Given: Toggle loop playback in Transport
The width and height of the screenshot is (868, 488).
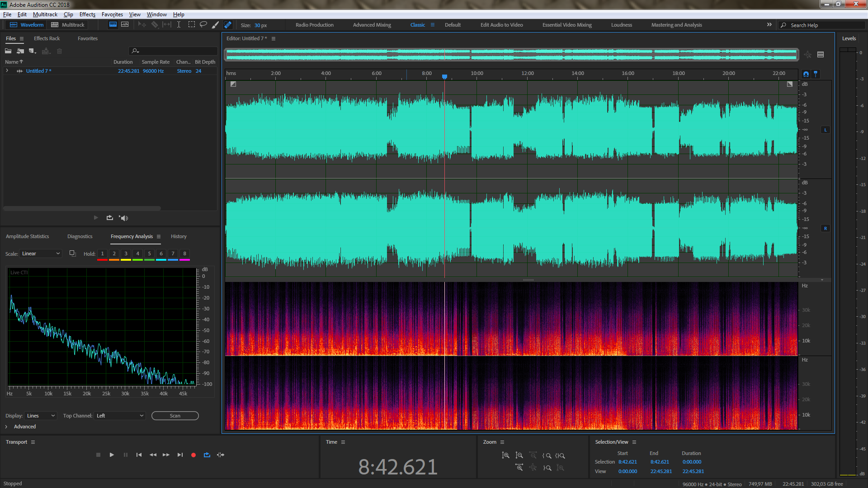Looking at the screenshot, I should pyautogui.click(x=207, y=455).
